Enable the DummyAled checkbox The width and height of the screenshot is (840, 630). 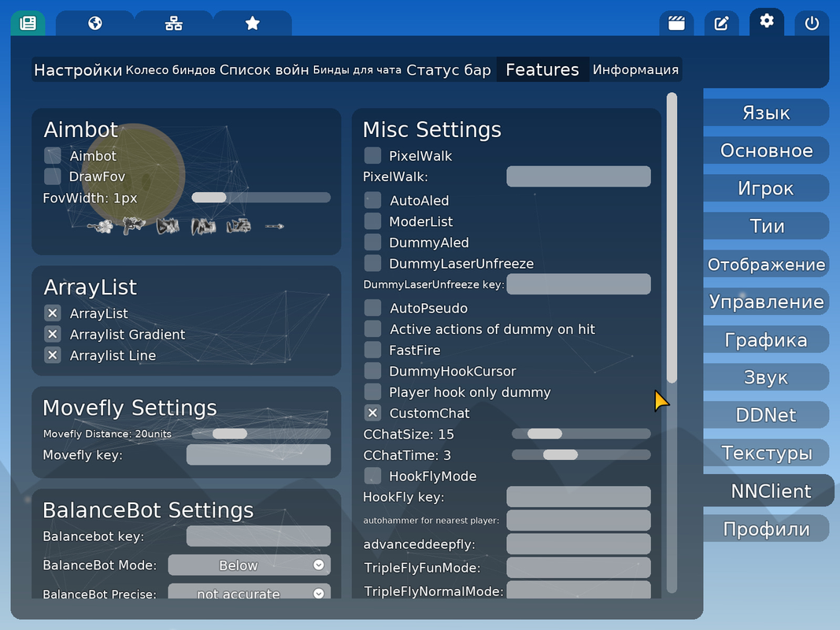pos(373,242)
